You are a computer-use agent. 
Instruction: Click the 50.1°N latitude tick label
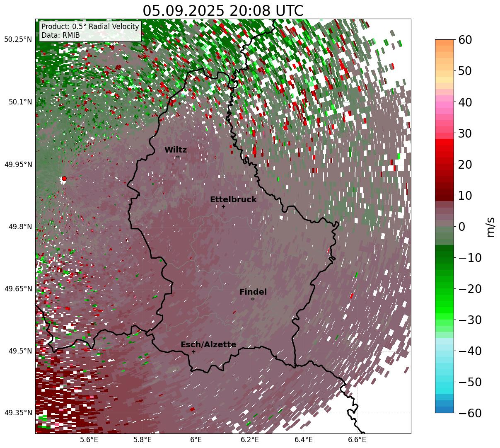(20, 102)
